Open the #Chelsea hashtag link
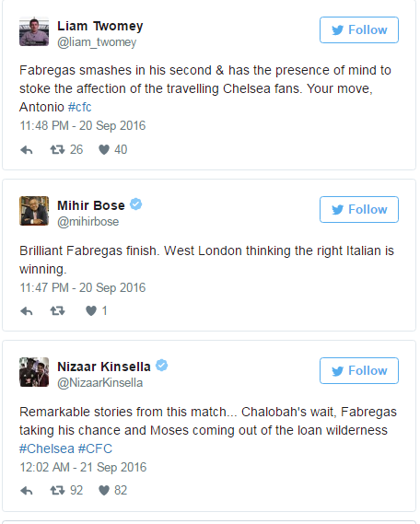This screenshot has height=524, width=420. (x=47, y=448)
